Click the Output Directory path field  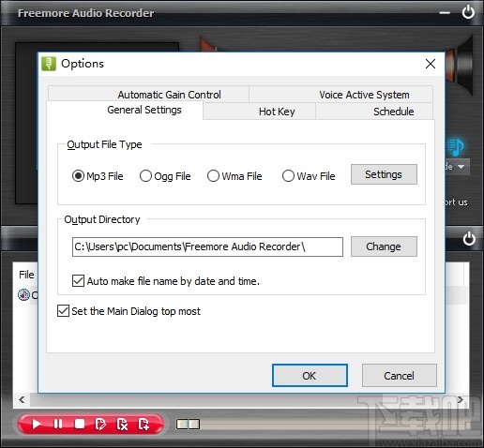(x=207, y=246)
